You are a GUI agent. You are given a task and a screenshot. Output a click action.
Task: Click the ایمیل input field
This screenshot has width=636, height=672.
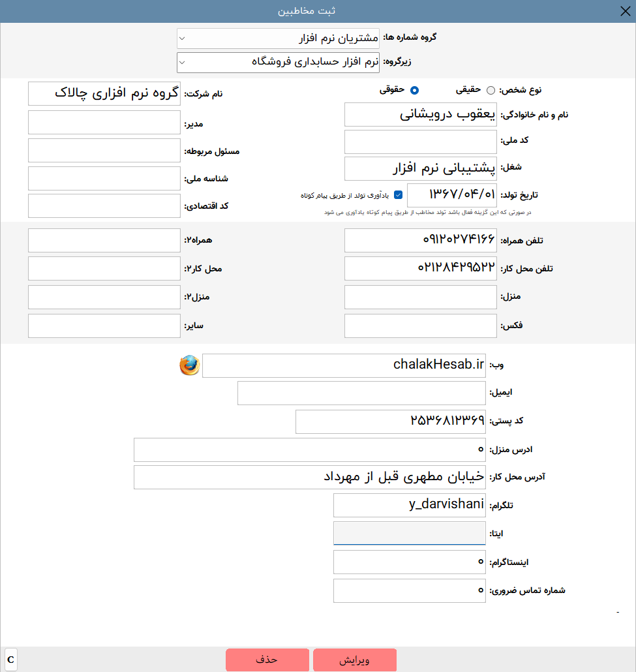point(361,393)
